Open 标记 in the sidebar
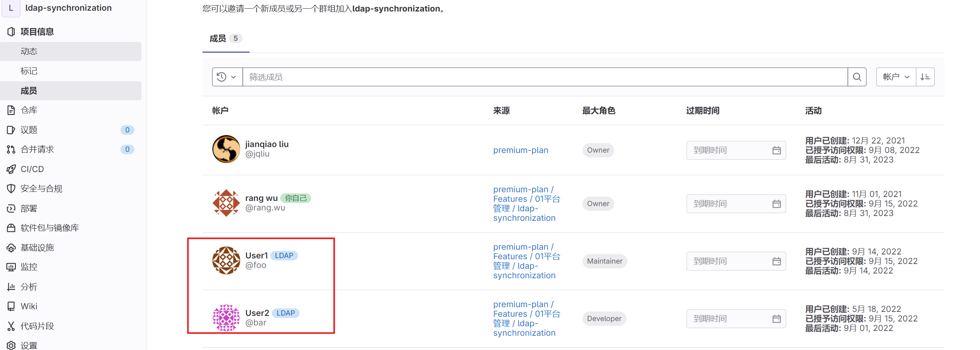Image resolution: width=980 pixels, height=350 pixels. pyautogui.click(x=29, y=71)
